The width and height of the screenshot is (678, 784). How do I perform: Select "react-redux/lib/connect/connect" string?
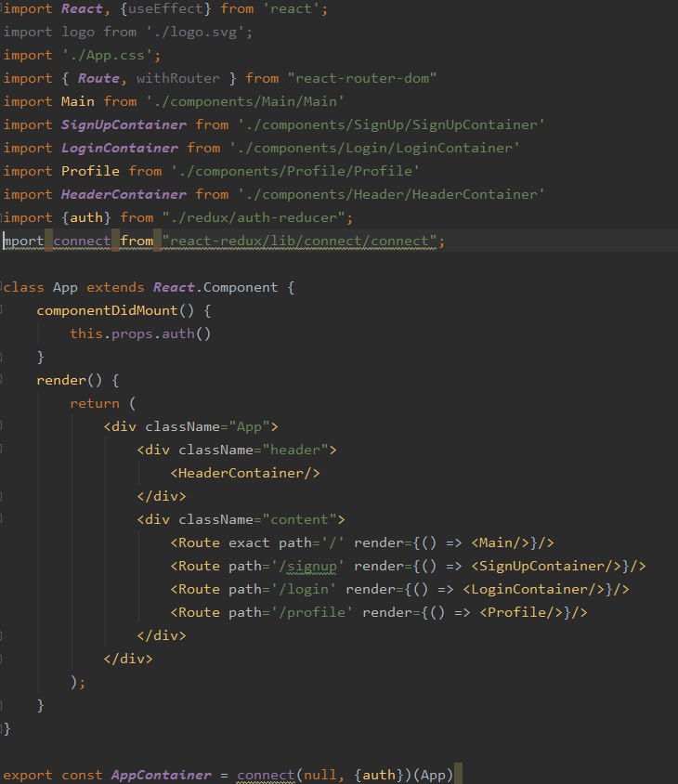pos(299,241)
